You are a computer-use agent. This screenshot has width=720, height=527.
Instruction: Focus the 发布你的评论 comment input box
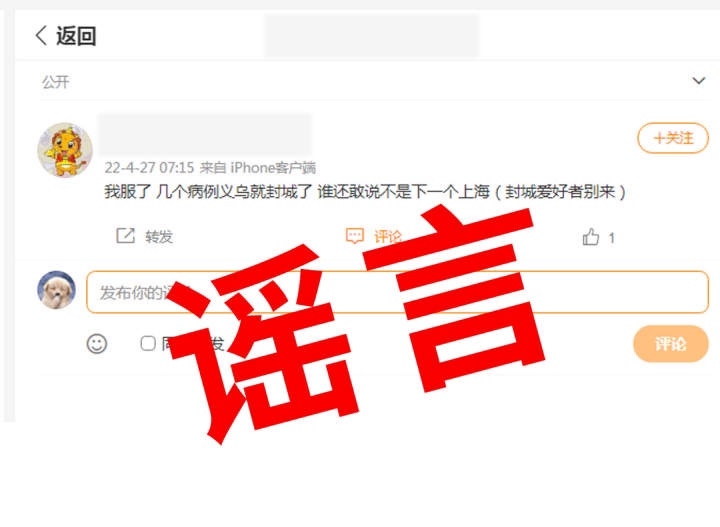397,292
